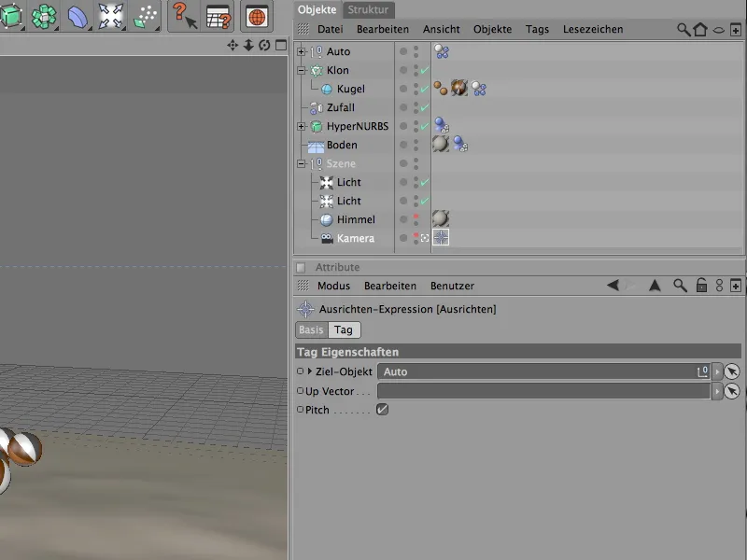Click the lock icon in Attribute manager
The image size is (747, 560).
(x=700, y=286)
